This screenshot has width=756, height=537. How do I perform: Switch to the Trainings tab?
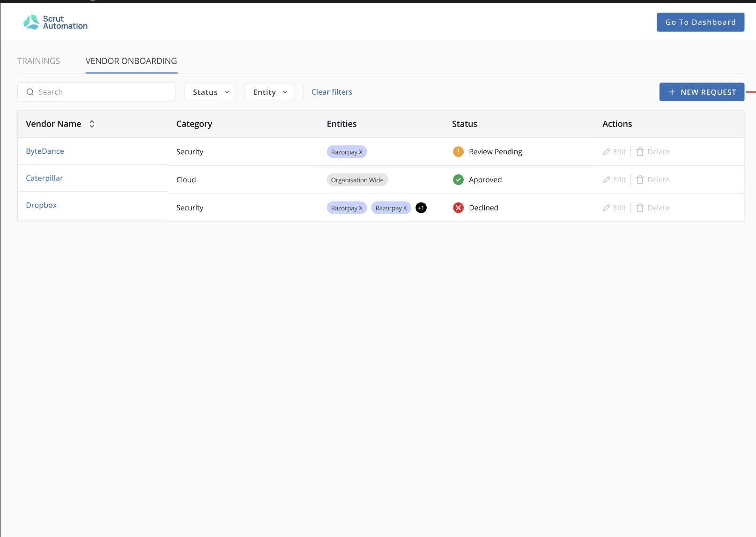click(39, 61)
